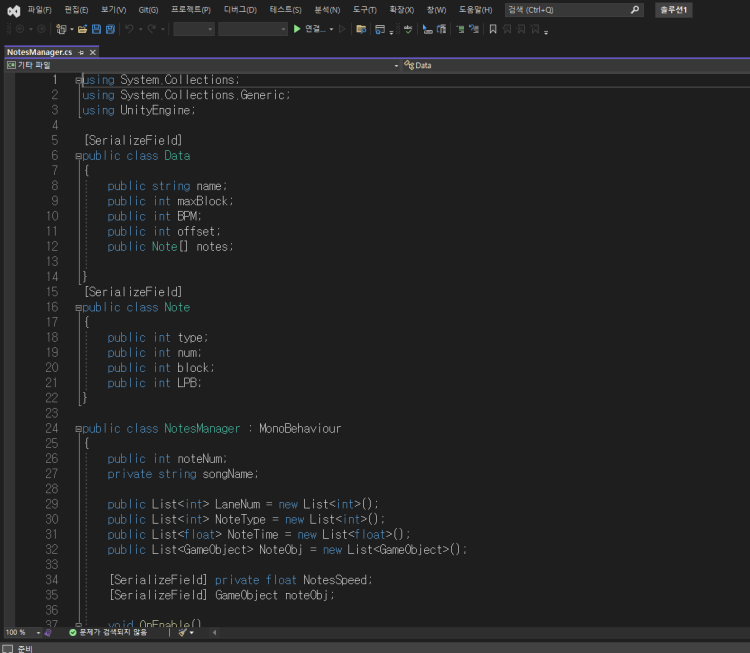Collapse the NotesManager class outline

78,429
